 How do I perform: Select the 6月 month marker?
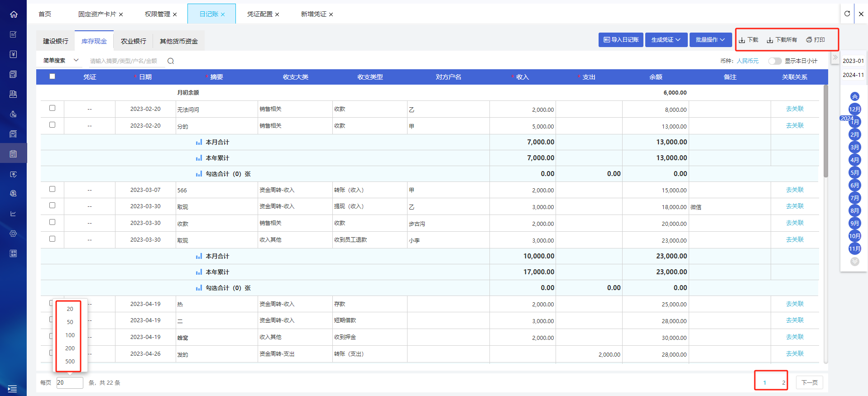coord(855,185)
